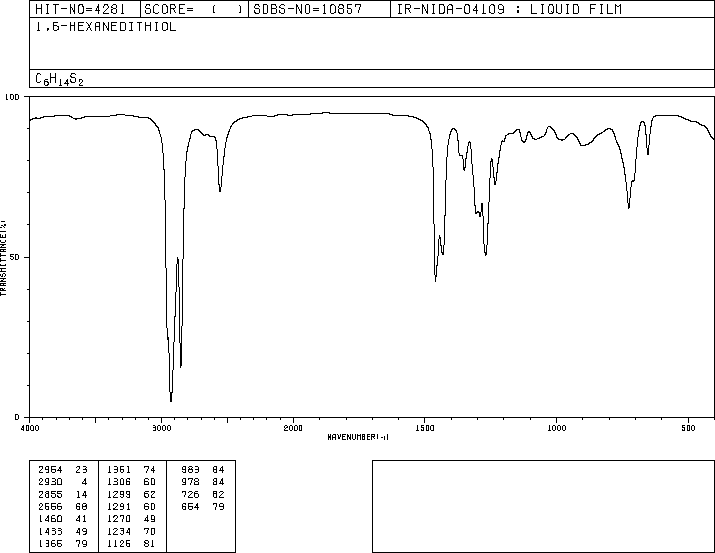Click the 1460 peak on spectrum
715x553 pixels.
pyautogui.click(x=435, y=280)
